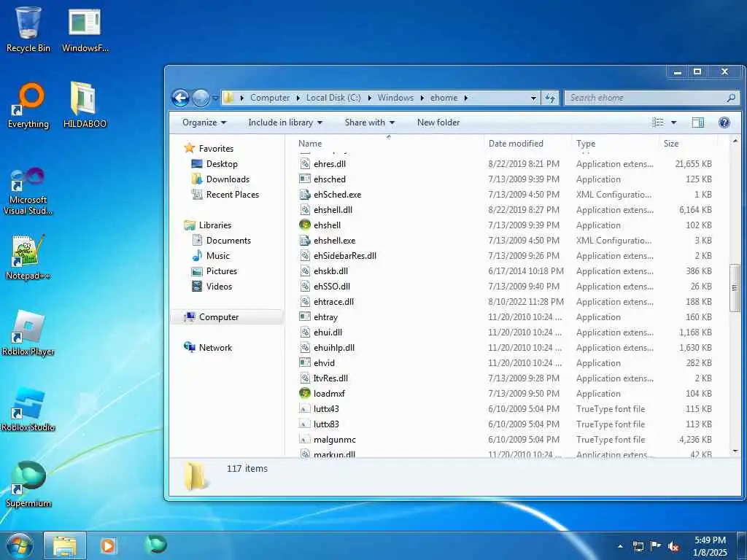Launch Supermium browser desktop shortcut
Screen dimensions: 747x560
click(28, 484)
